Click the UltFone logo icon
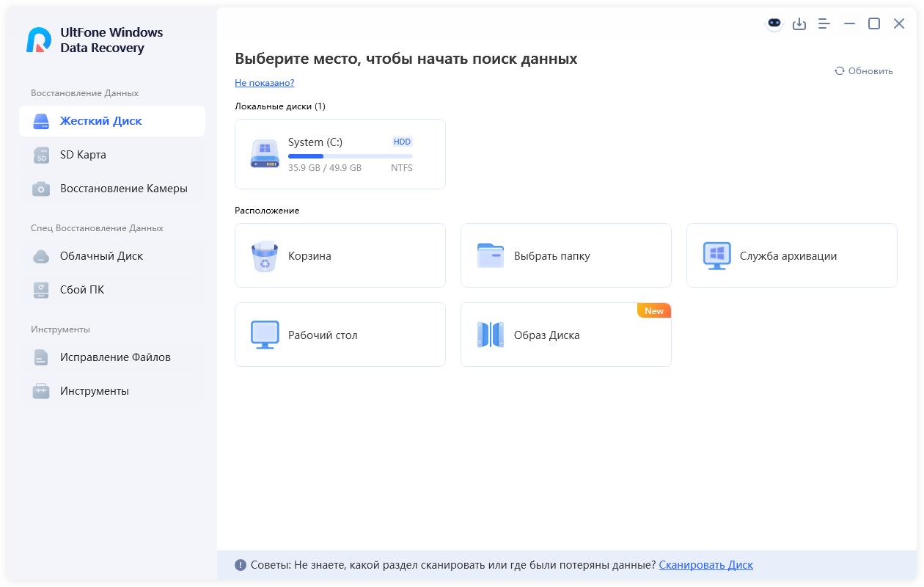This screenshot has height=587, width=924. coord(39,40)
